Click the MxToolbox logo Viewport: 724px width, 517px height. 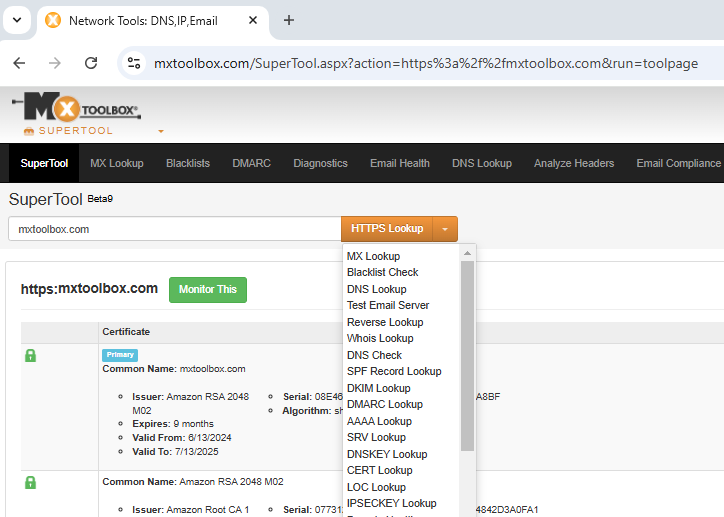point(76,107)
